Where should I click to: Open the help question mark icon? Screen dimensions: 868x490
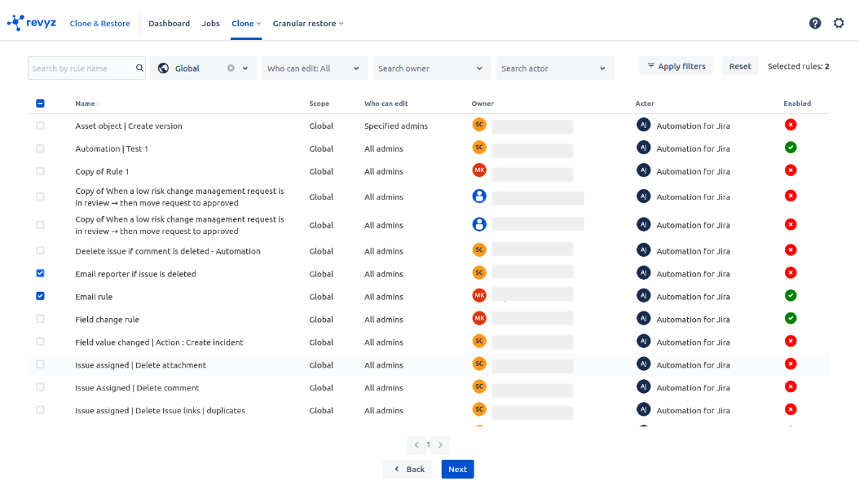pyautogui.click(x=815, y=23)
